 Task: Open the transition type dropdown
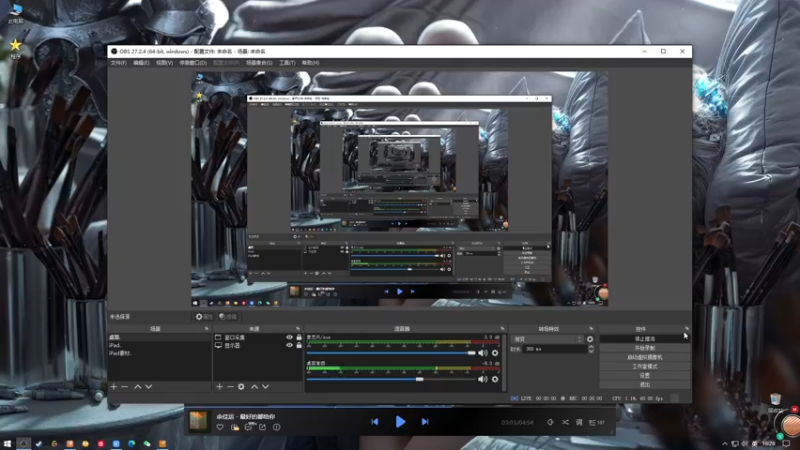point(547,339)
